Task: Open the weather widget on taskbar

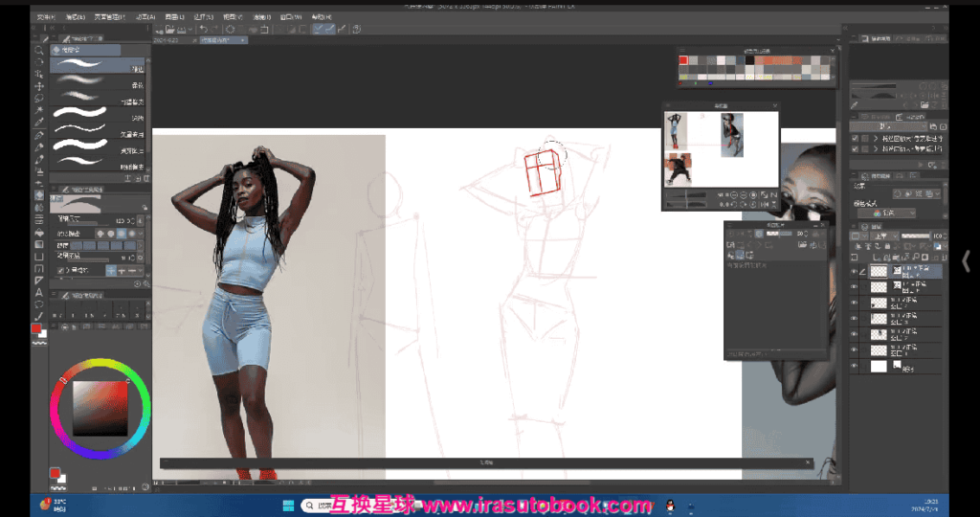Action: [54, 505]
